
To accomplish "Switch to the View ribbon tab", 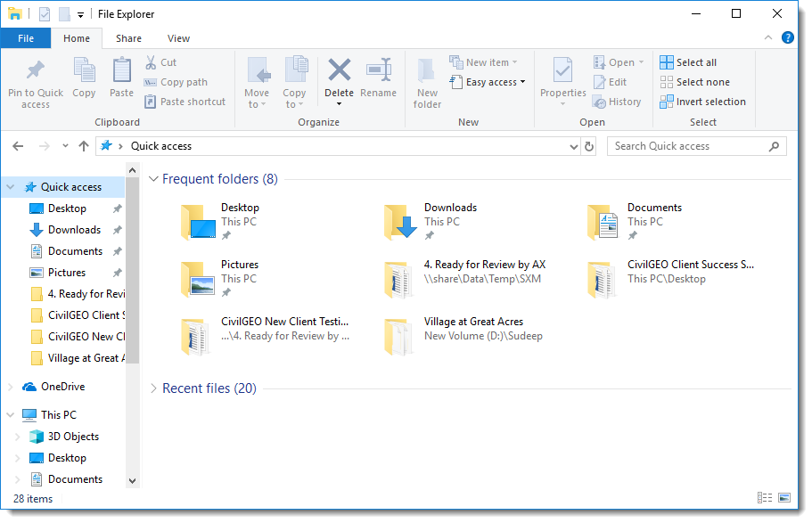I will tap(178, 38).
